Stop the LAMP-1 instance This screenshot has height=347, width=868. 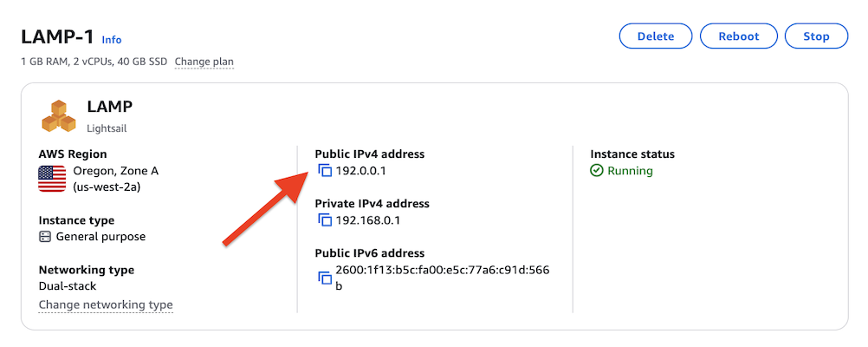pyautogui.click(x=816, y=36)
